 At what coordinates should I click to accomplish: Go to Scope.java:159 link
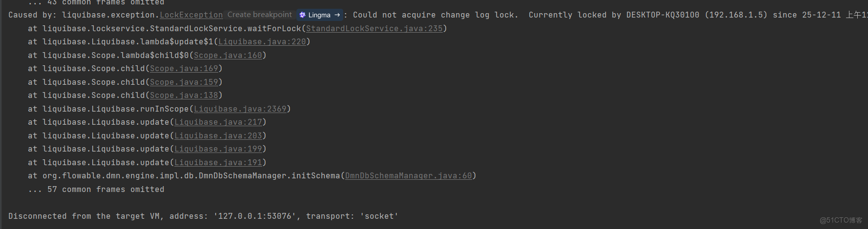tap(184, 82)
